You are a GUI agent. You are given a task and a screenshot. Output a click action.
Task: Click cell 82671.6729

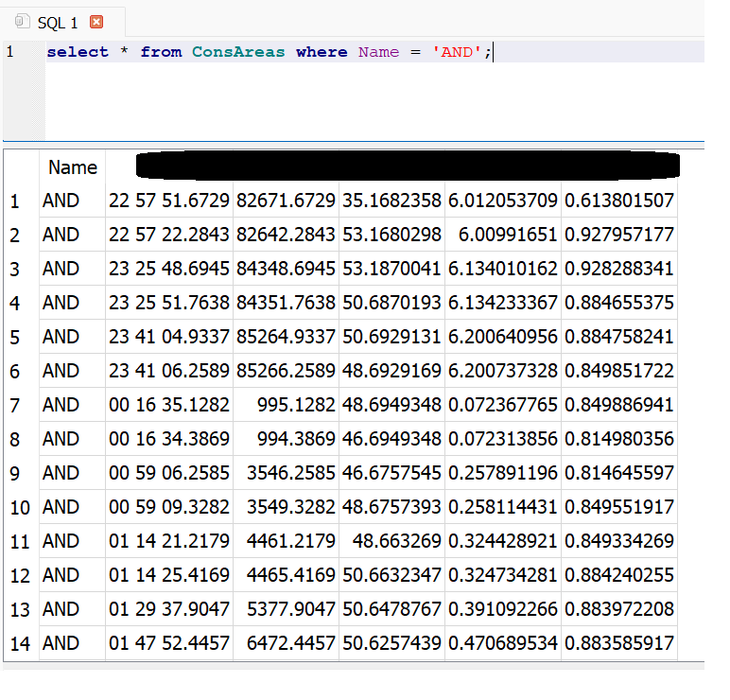pyautogui.click(x=286, y=201)
